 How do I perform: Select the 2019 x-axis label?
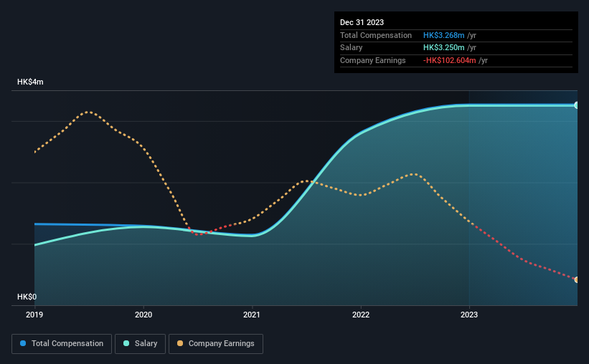[34, 315]
